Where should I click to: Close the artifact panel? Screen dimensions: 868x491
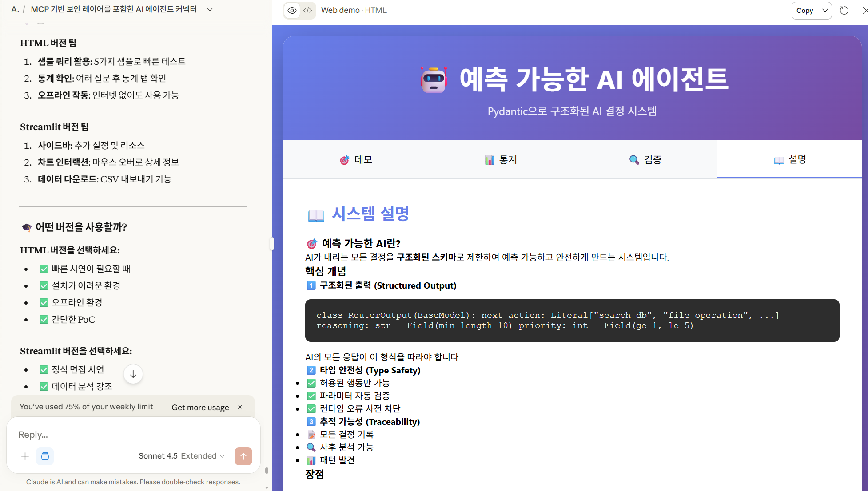(864, 10)
